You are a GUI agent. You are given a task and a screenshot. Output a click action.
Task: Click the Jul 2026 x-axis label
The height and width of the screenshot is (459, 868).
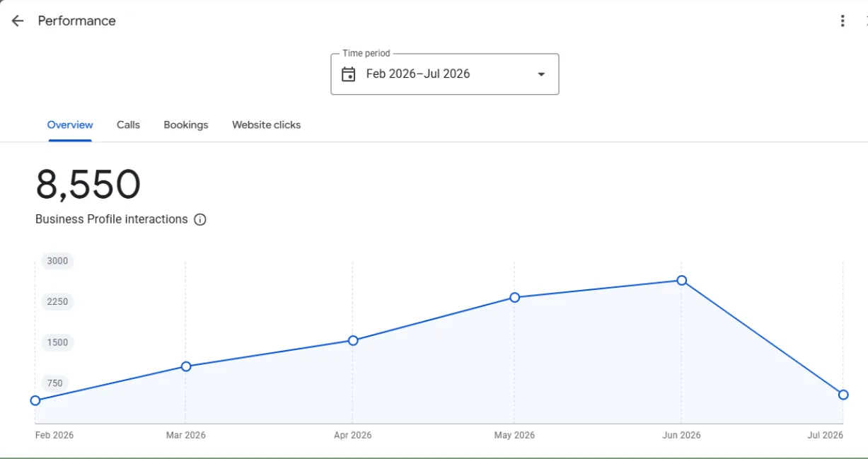pyautogui.click(x=826, y=435)
